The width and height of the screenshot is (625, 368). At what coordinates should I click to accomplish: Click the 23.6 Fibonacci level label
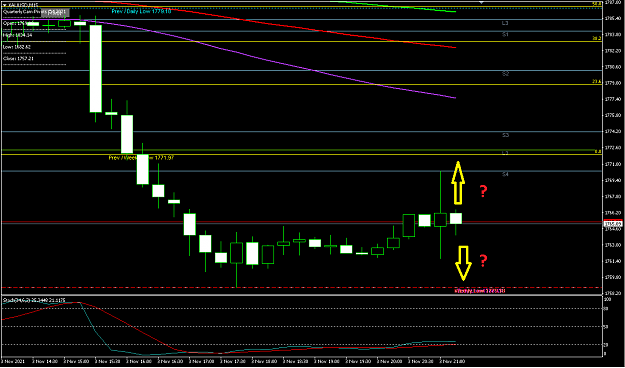tap(597, 82)
